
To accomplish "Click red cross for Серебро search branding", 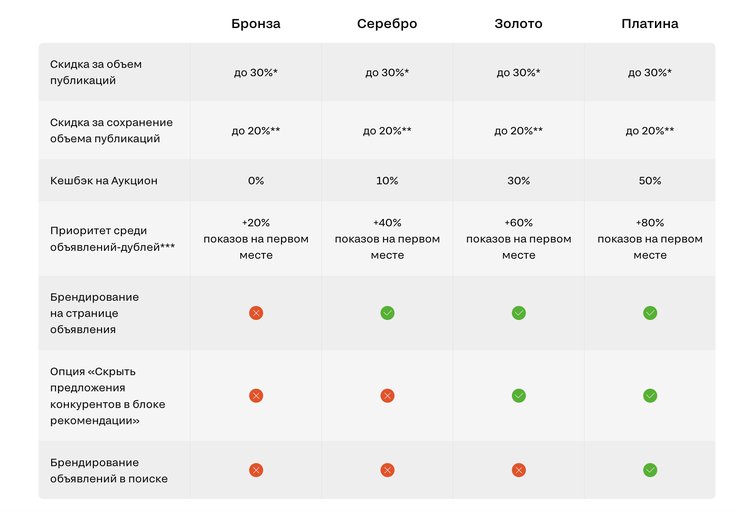I will pyautogui.click(x=387, y=470).
